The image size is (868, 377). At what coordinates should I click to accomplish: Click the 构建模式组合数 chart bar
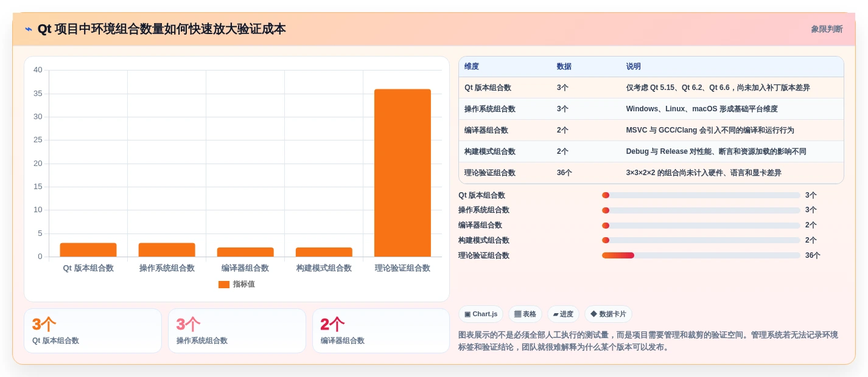[324, 252]
